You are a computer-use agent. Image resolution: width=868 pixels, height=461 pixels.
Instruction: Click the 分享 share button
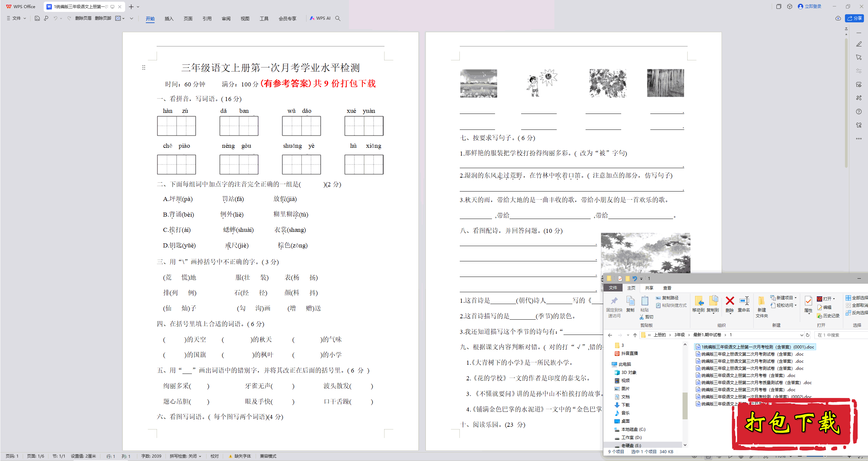coord(854,18)
